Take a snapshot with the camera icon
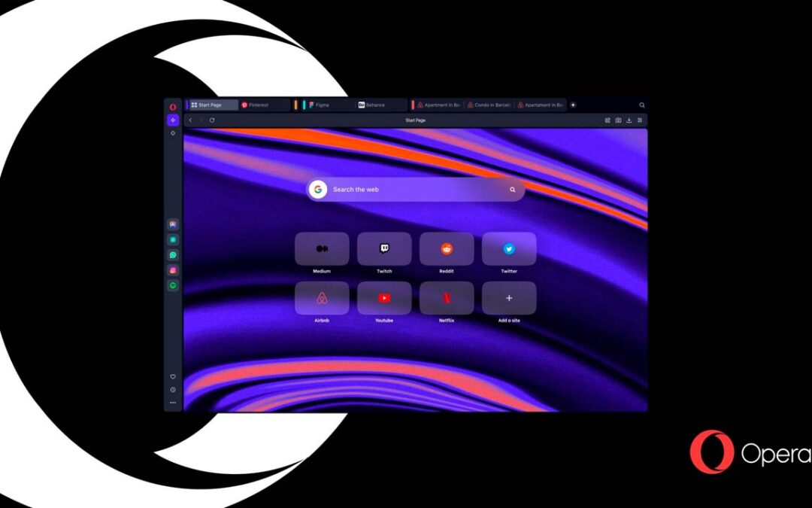 pos(618,120)
